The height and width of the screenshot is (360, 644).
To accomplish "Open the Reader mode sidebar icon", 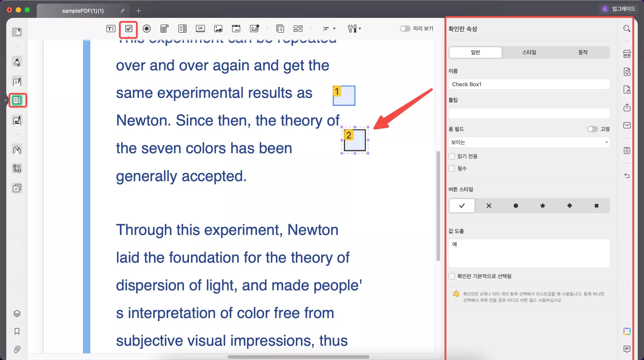I will click(17, 32).
